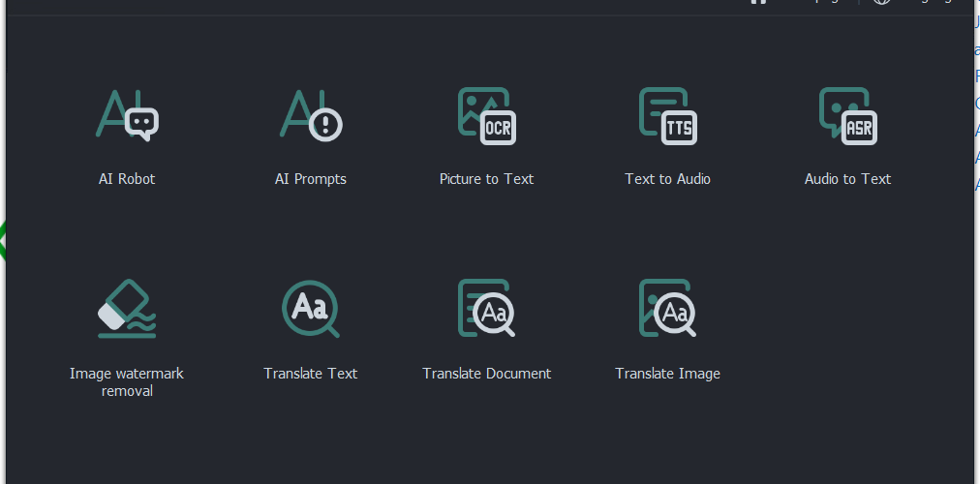Screen dimensions: 980x484
Task: Choose the Translate Document label
Action: coord(487,374)
